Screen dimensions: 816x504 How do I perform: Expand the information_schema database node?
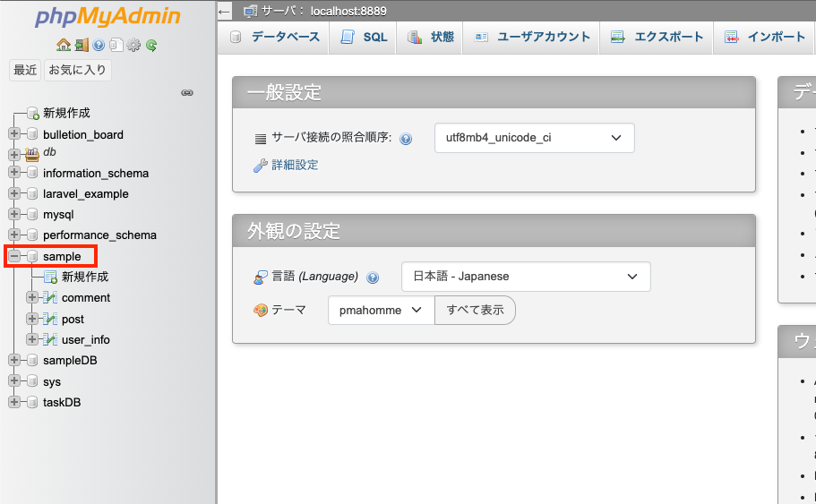point(14,172)
